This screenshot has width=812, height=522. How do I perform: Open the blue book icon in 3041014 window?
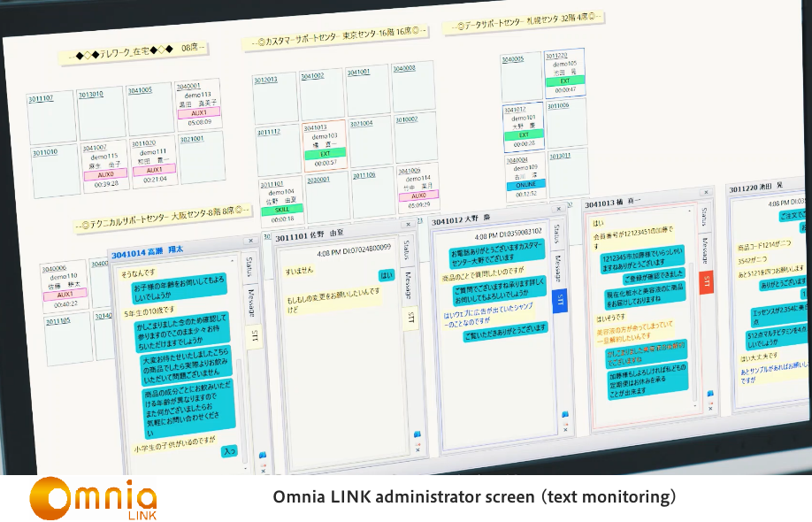pyautogui.click(x=263, y=455)
